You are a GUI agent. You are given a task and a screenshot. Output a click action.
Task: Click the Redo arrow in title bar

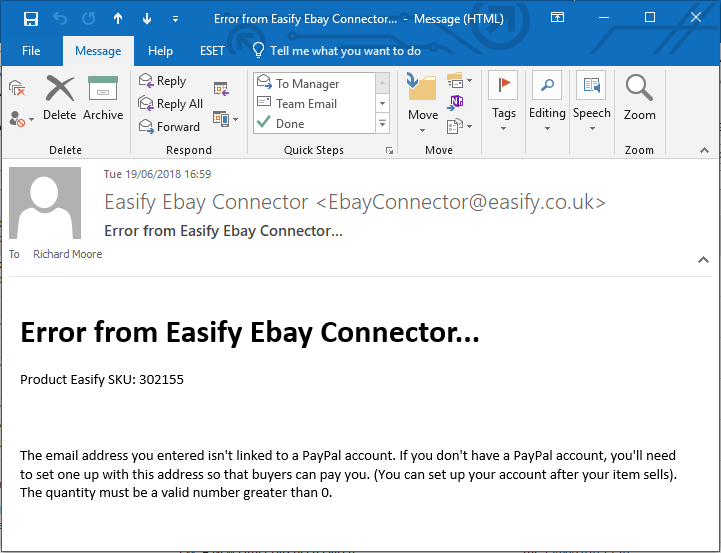pyautogui.click(x=88, y=19)
